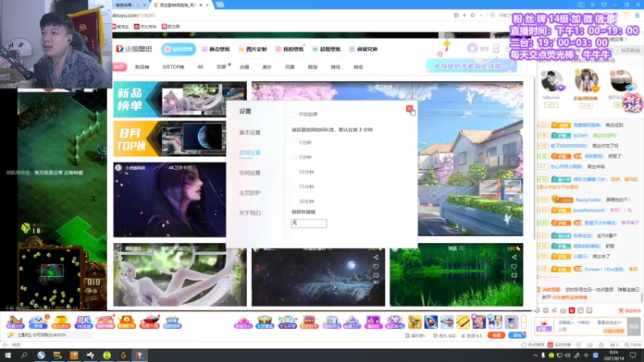Open 主页防护 in the settings sidebar

(x=250, y=192)
